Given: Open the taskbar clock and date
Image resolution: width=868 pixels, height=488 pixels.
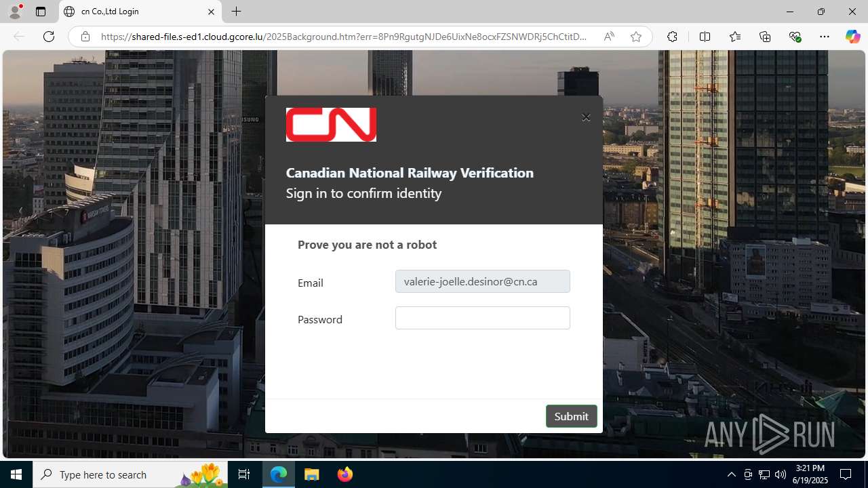Looking at the screenshot, I should coord(810,474).
